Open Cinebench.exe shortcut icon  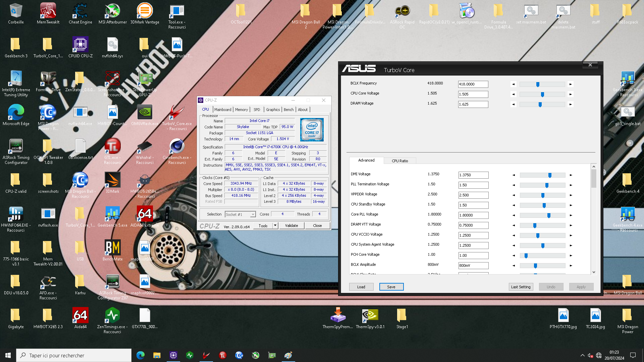point(177,152)
